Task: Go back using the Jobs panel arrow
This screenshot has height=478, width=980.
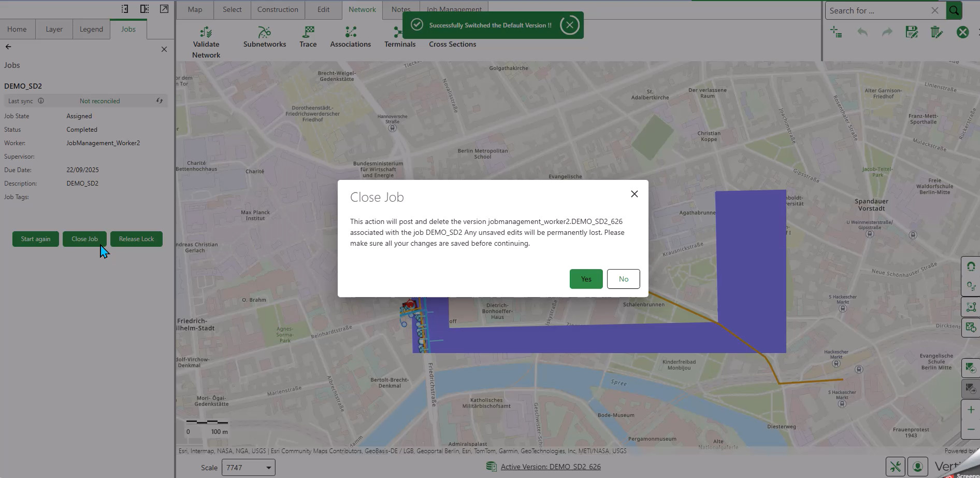Action: coord(8,47)
